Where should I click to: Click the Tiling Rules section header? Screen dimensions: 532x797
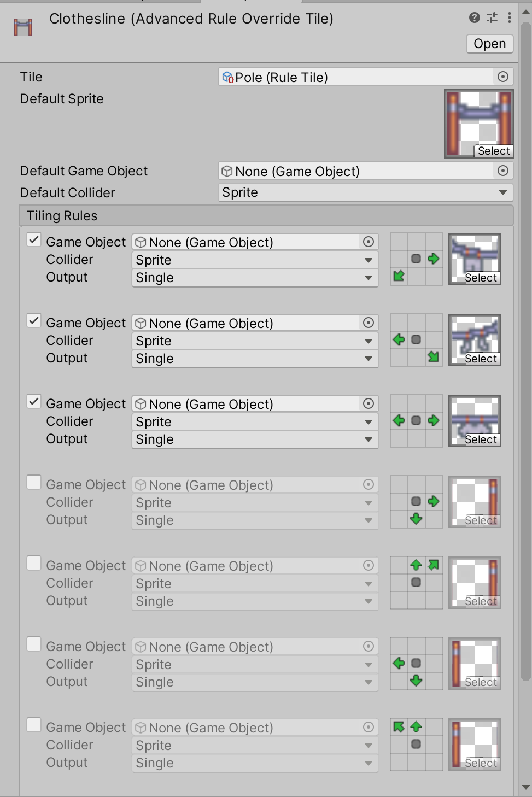click(x=62, y=215)
